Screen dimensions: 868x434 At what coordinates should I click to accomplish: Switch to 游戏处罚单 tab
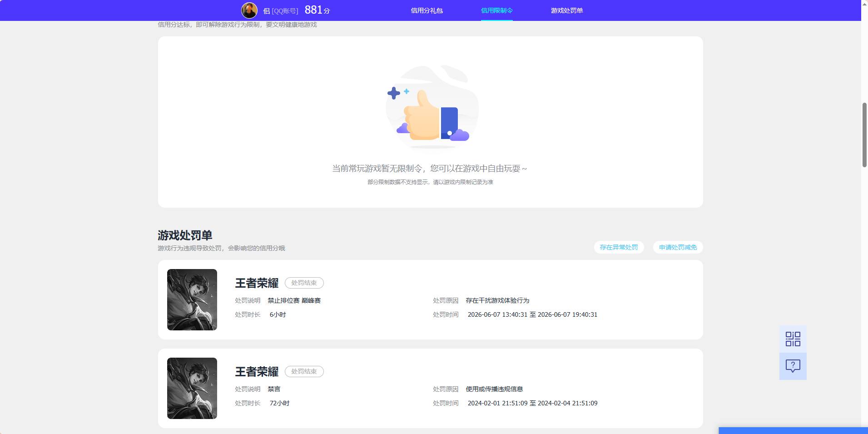point(566,10)
